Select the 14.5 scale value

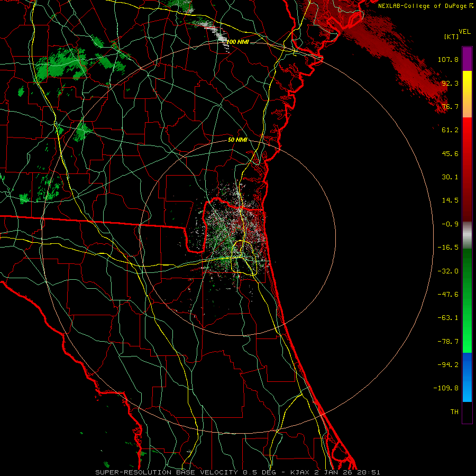pos(450,200)
